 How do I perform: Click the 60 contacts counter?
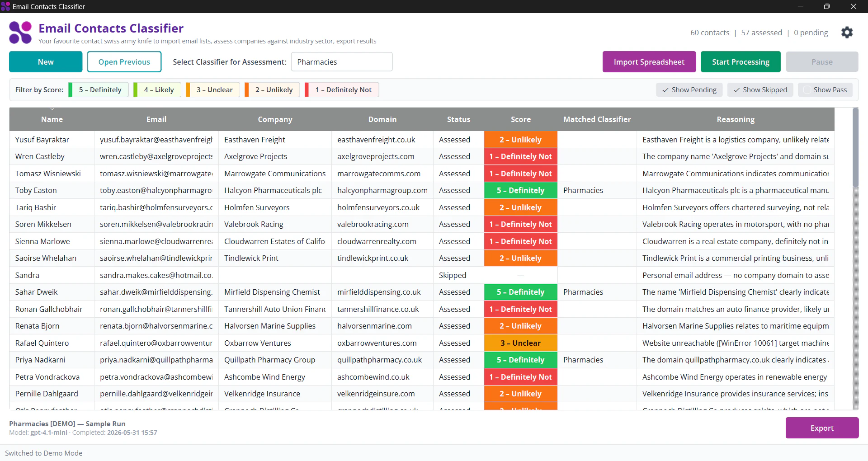(710, 33)
